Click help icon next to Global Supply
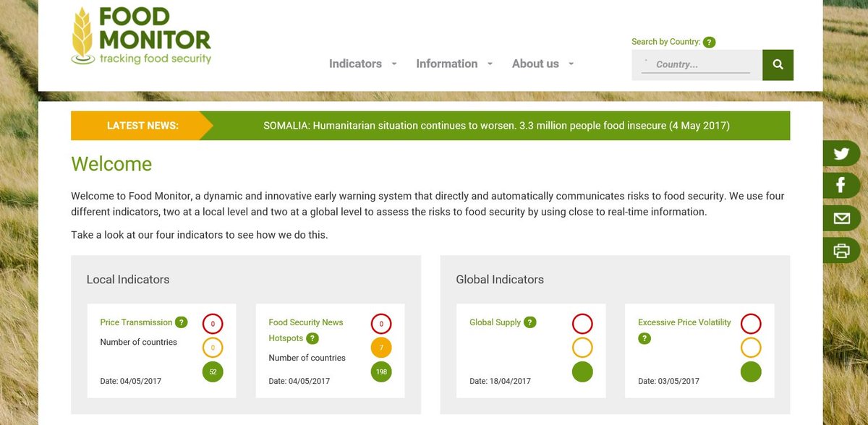Image resolution: width=868 pixels, height=425 pixels. [530, 322]
